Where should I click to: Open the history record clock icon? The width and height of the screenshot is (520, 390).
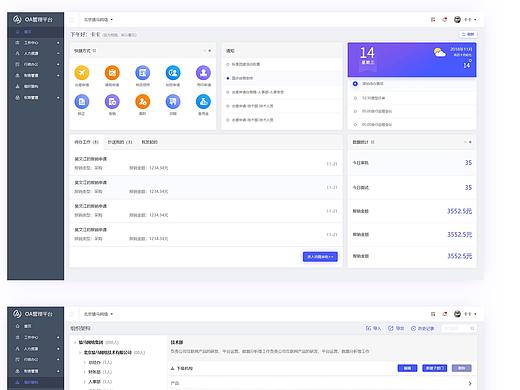413,328
